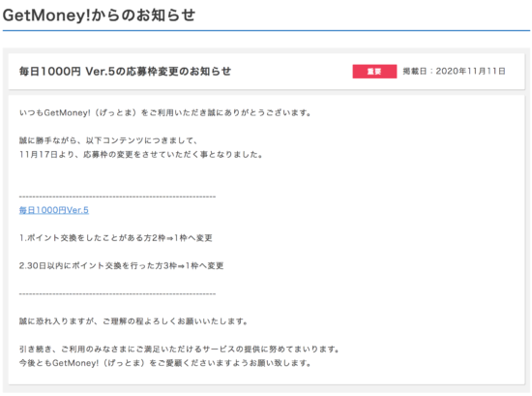Click the posted date 掲載日：2020年11月11日

[454, 72]
